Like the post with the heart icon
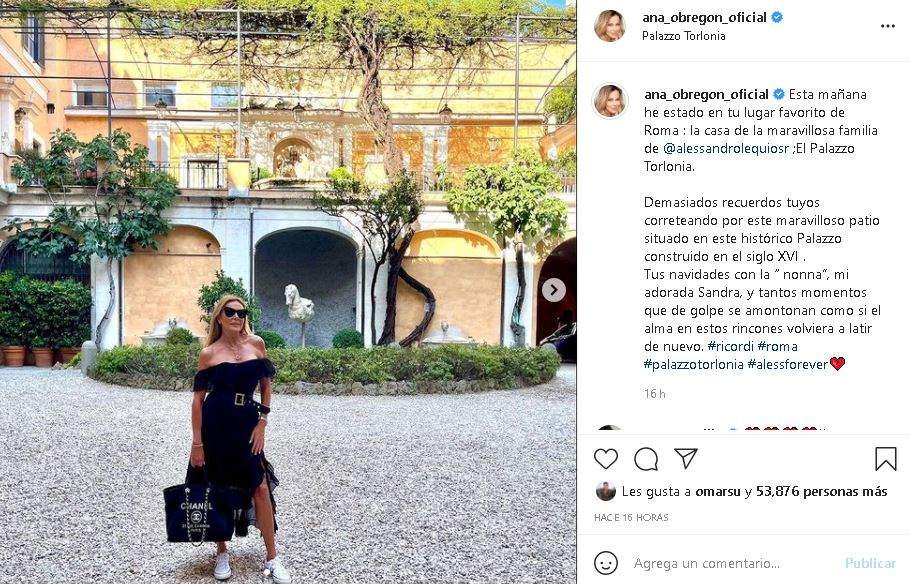The height and width of the screenshot is (584, 910). pyautogui.click(x=606, y=459)
